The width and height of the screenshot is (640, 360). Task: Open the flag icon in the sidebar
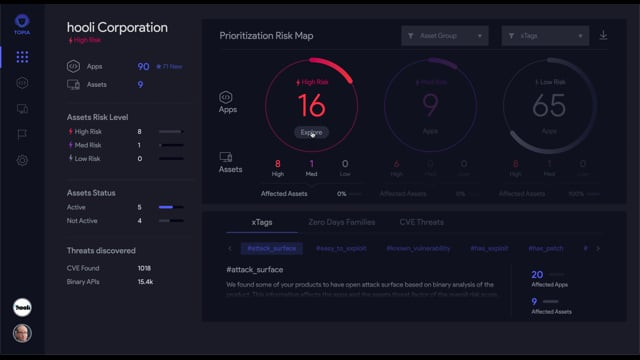(x=22, y=135)
